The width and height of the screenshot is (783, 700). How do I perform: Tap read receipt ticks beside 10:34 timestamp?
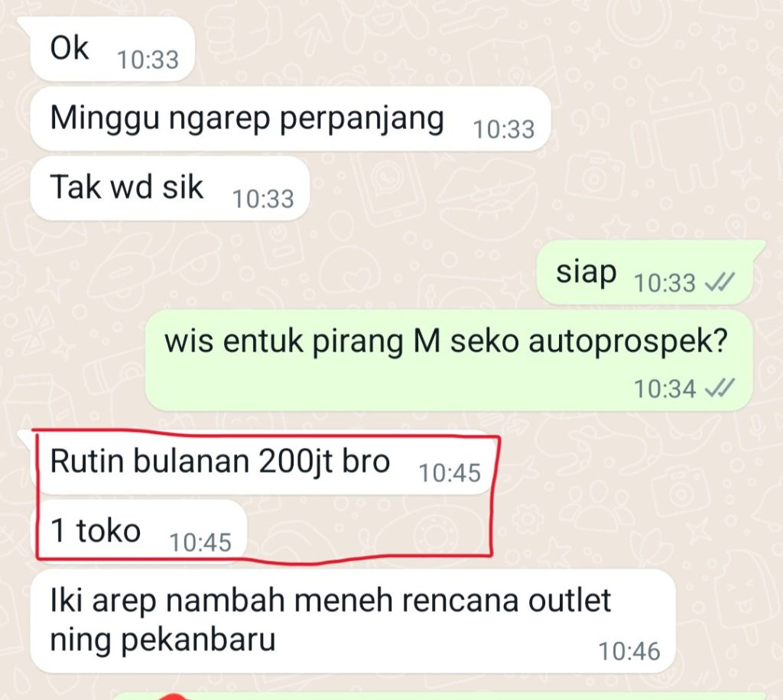point(720,388)
